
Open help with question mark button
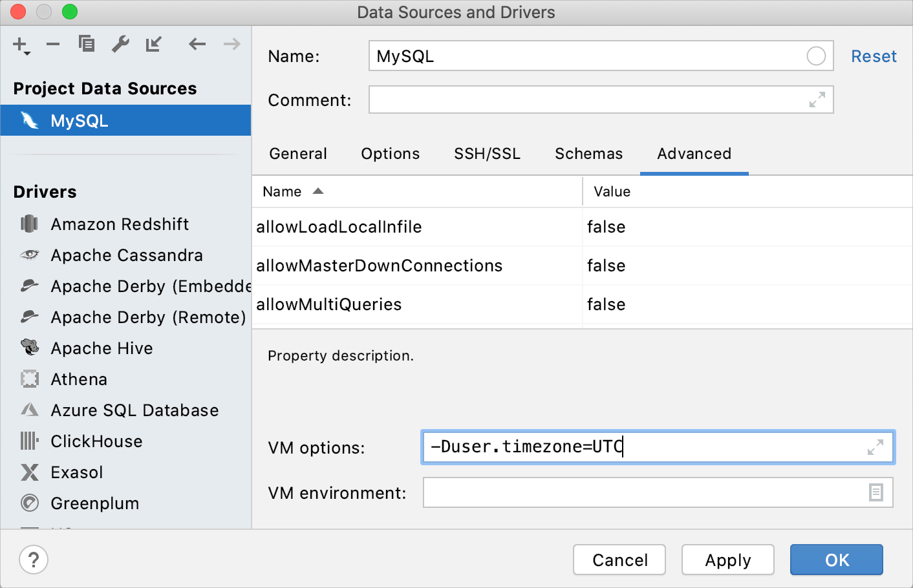tap(34, 560)
